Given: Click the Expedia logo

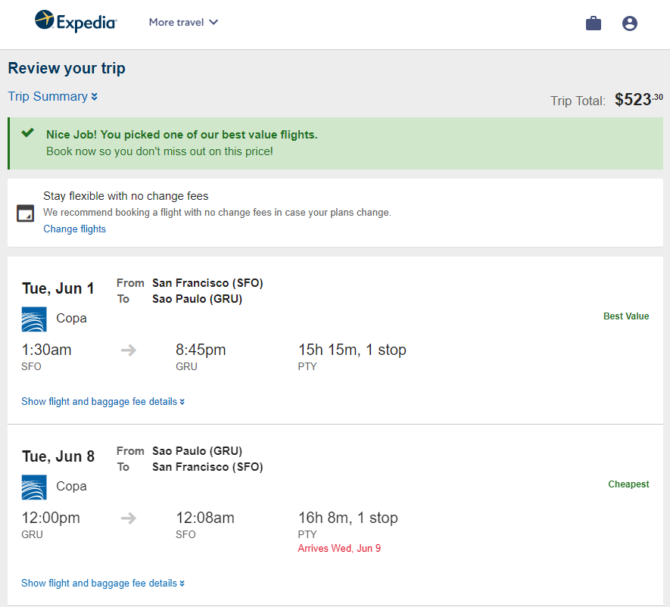Looking at the screenshot, I should point(75,21).
